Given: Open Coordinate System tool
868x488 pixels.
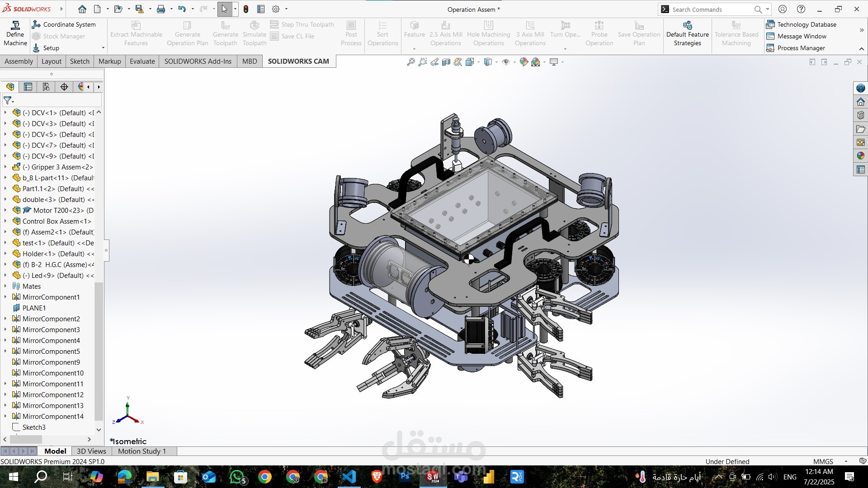Looking at the screenshot, I should pyautogui.click(x=64, y=24).
